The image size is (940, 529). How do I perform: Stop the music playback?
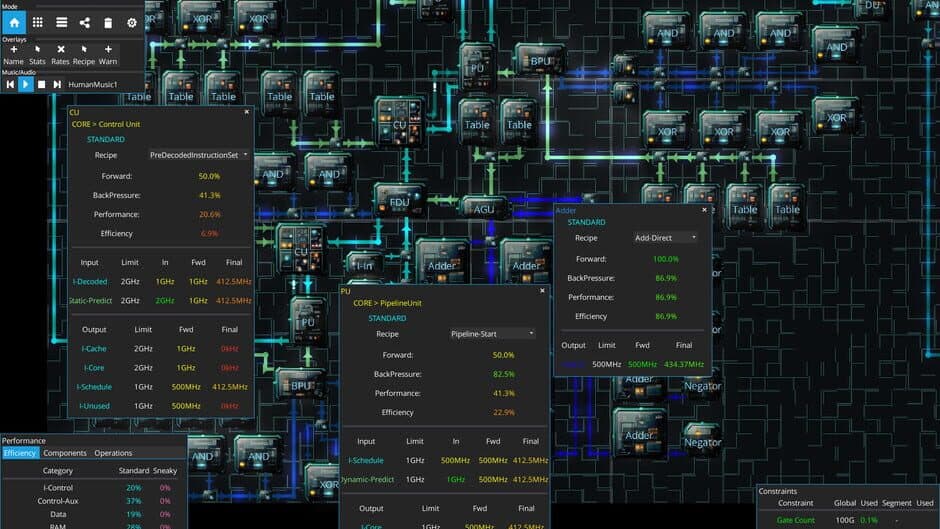(x=42, y=84)
